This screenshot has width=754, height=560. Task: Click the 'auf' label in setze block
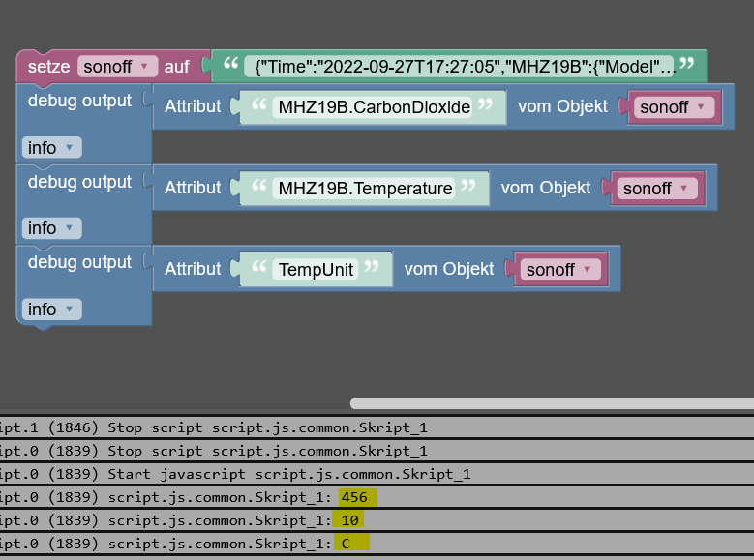pos(176,67)
